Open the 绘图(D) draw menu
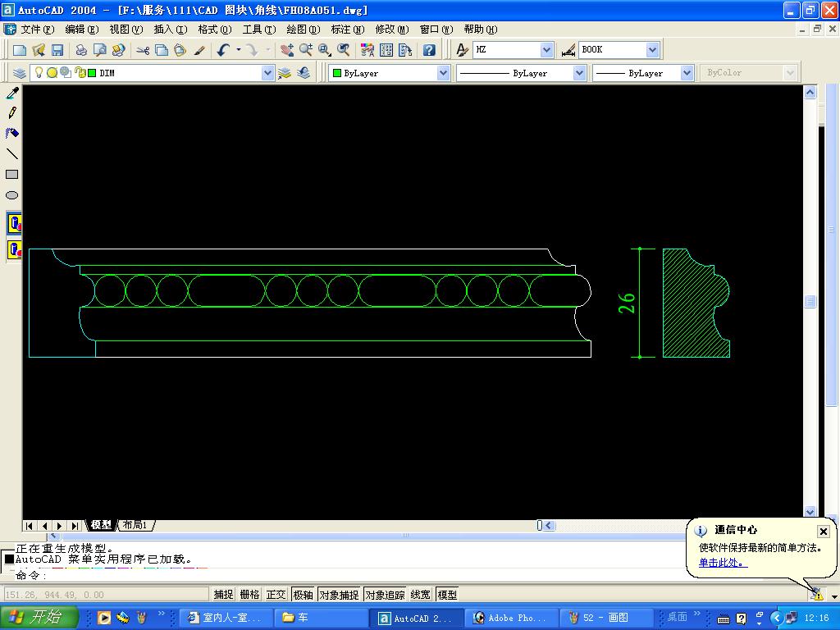The height and width of the screenshot is (630, 840). click(x=303, y=29)
